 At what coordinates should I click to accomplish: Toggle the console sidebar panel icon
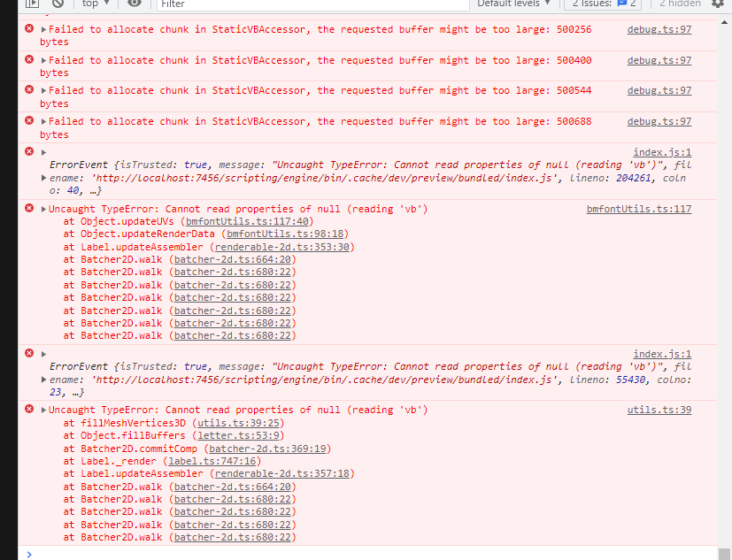tap(32, 4)
